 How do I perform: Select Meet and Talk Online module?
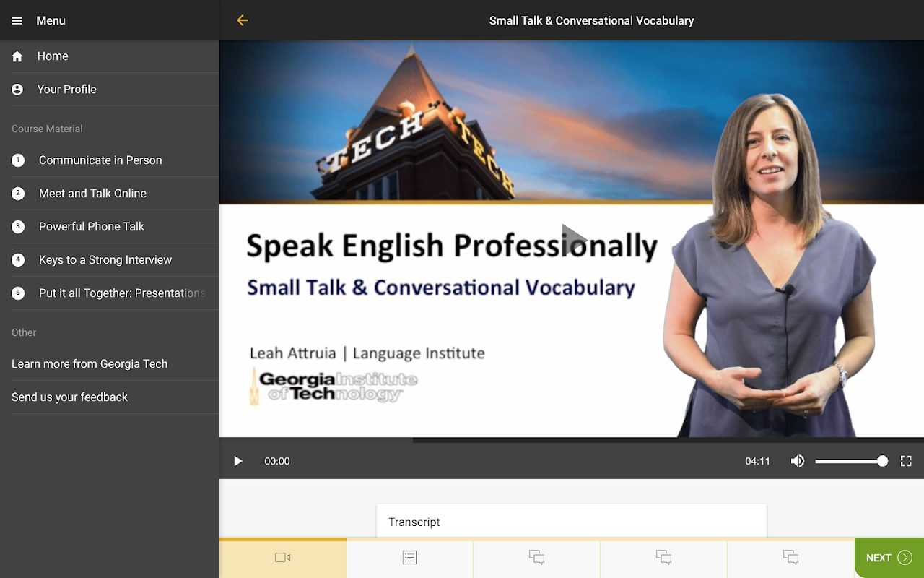pyautogui.click(x=110, y=194)
